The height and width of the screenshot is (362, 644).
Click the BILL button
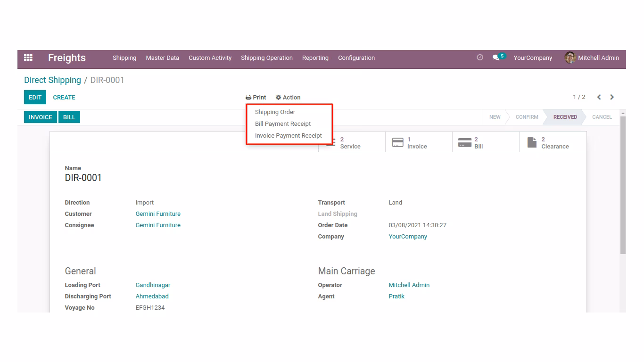tap(69, 117)
